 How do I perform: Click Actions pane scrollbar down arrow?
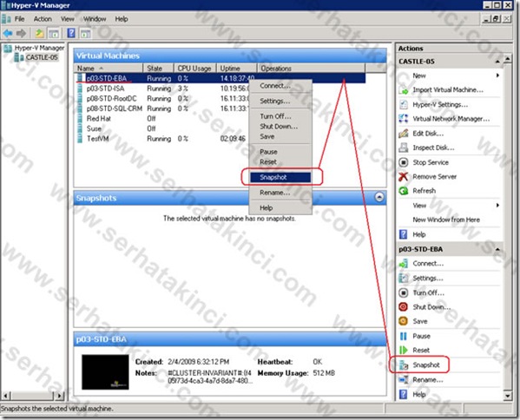click(507, 396)
